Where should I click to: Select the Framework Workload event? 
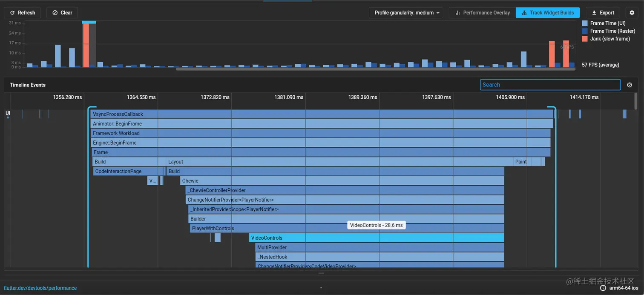[320, 133]
